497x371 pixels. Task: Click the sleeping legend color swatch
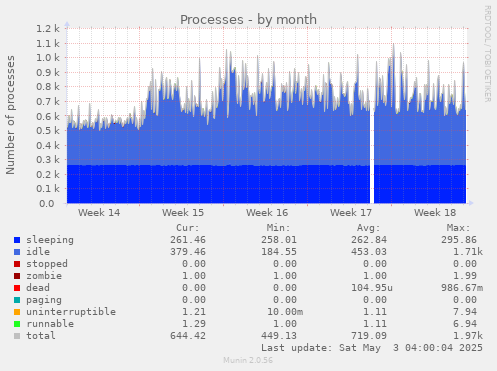pyautogui.click(x=17, y=240)
